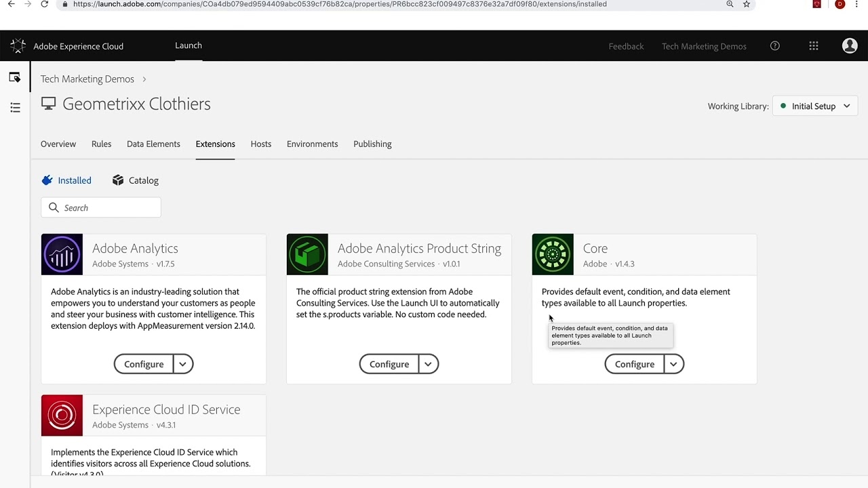Open the Working Library Initial Setup dropdown

[x=815, y=106]
